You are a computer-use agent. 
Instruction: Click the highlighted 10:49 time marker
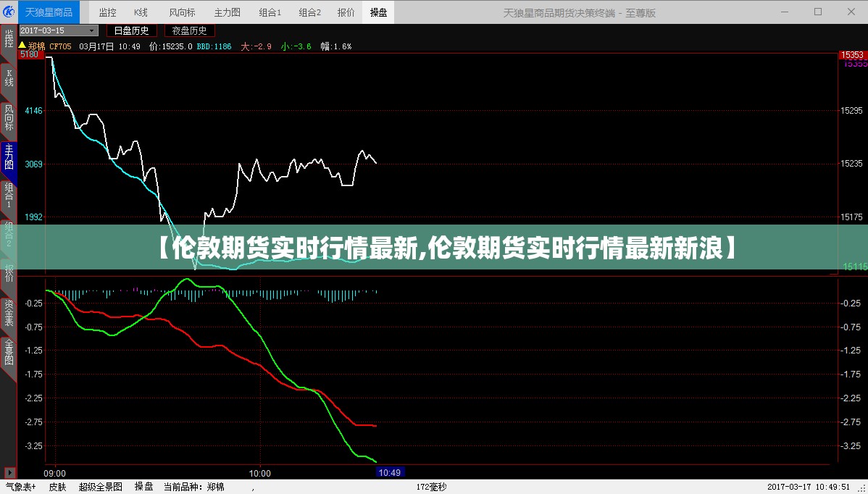click(389, 472)
